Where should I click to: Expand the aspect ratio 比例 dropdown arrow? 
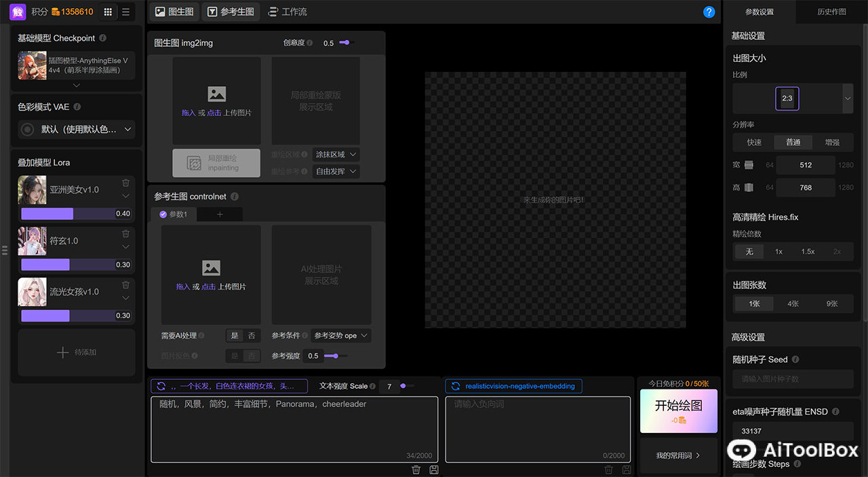(847, 98)
